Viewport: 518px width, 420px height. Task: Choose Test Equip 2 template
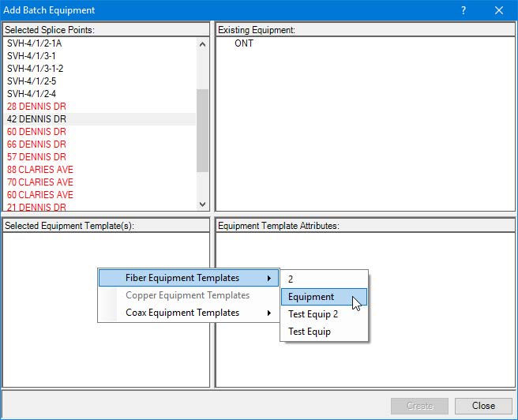[x=324, y=314]
